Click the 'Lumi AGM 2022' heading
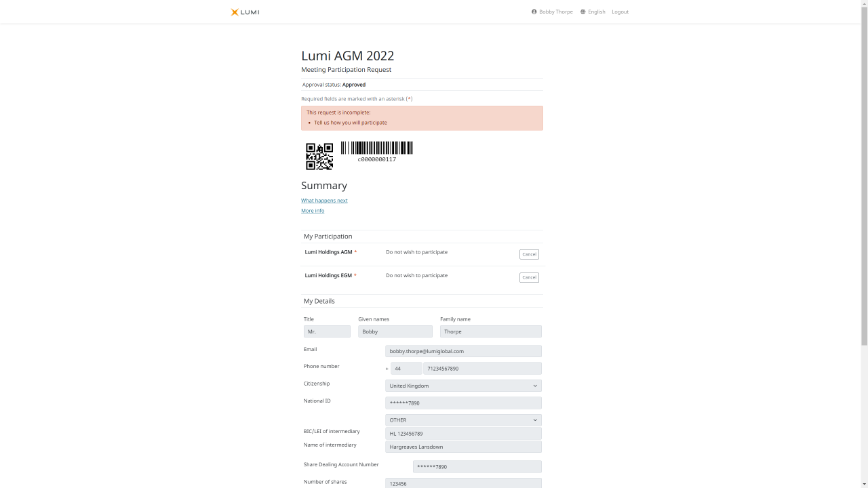The width and height of the screenshot is (868, 488). (x=348, y=56)
